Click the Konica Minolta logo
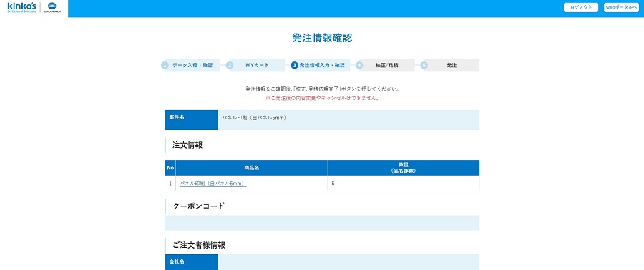Image resolution: width=644 pixels, height=270 pixels. click(x=52, y=7)
